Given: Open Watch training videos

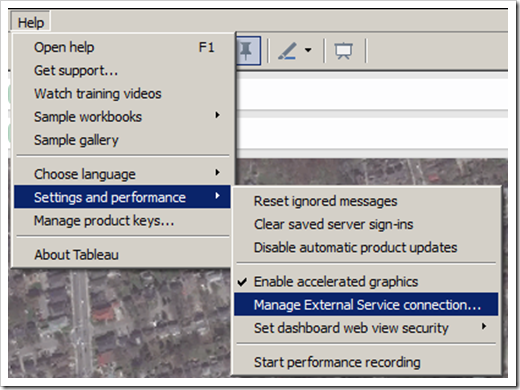Looking at the screenshot, I should (x=122, y=94).
